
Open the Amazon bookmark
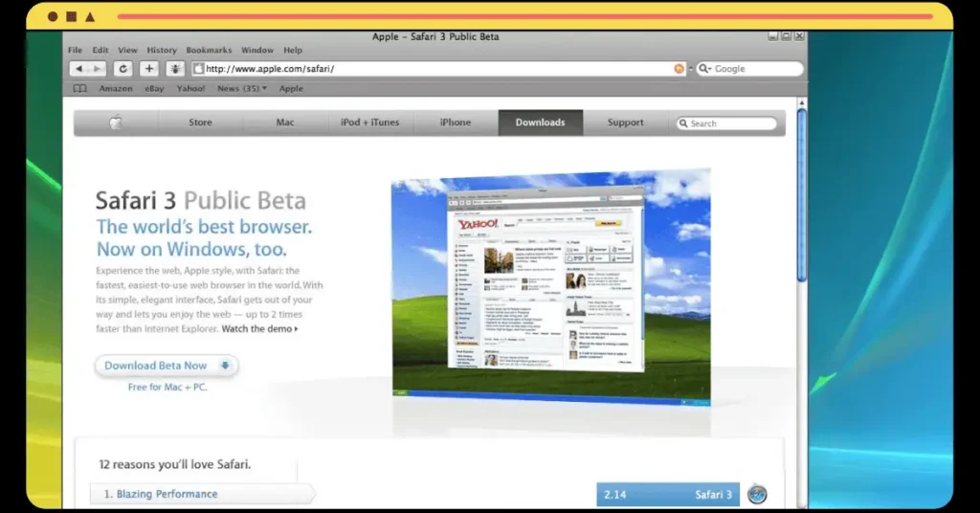coord(116,89)
